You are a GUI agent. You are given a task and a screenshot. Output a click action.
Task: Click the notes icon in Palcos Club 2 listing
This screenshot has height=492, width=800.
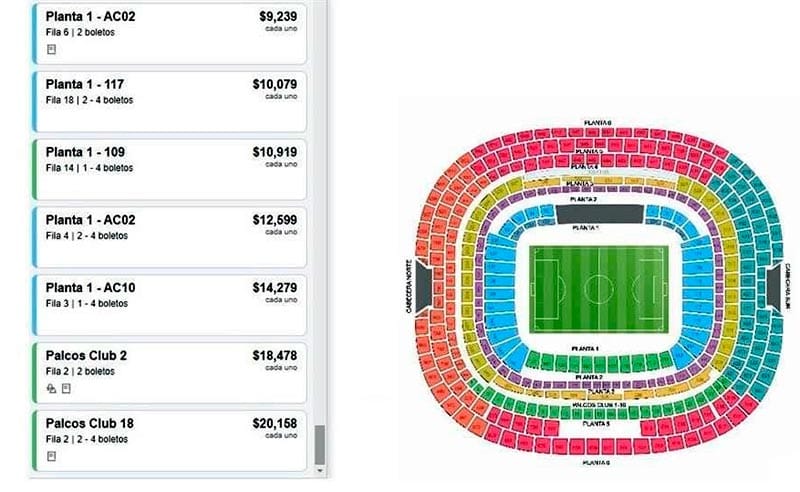(64, 388)
